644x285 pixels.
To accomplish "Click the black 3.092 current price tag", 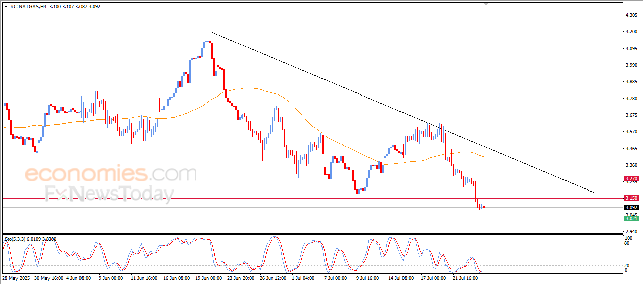I will 631,207.
